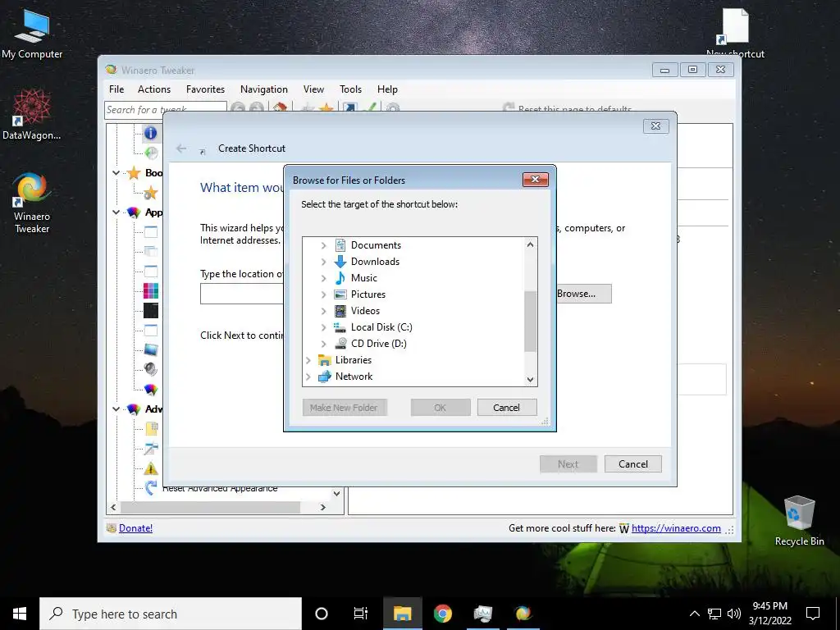Open the Help menu
Viewport: 840px width, 630px height.
pyautogui.click(x=387, y=89)
